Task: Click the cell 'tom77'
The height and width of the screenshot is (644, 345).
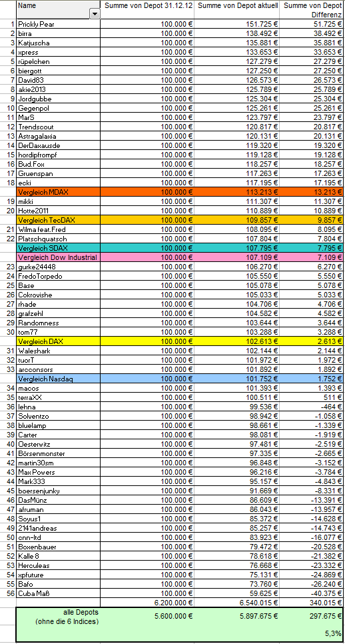Action: coord(58,332)
